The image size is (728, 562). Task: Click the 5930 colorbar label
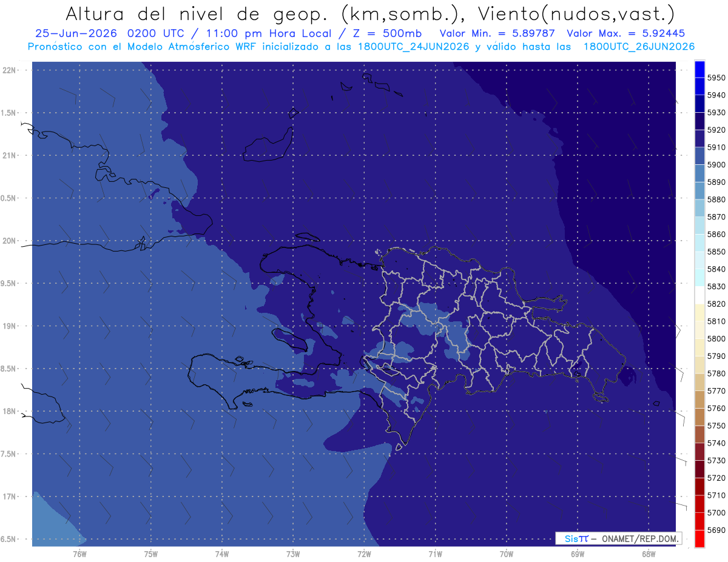[716, 113]
